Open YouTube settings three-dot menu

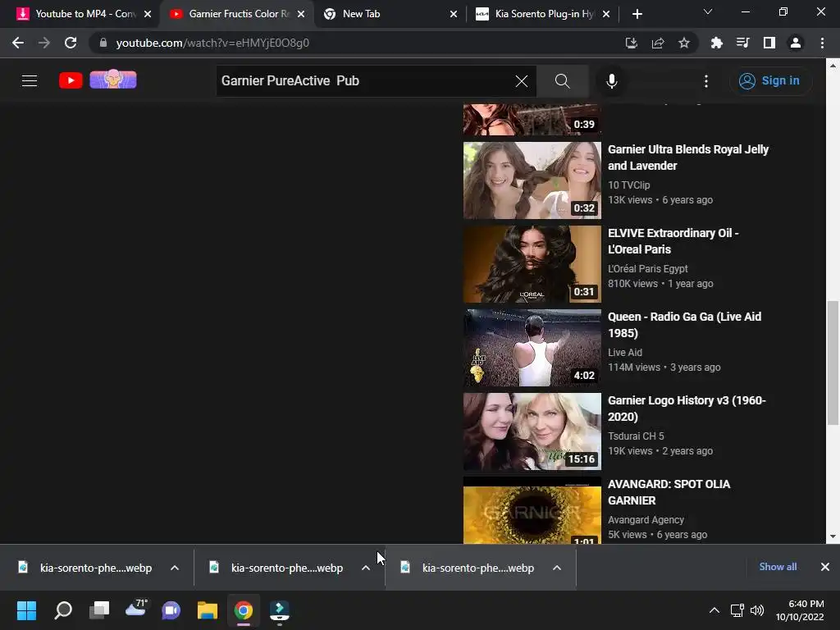click(706, 81)
